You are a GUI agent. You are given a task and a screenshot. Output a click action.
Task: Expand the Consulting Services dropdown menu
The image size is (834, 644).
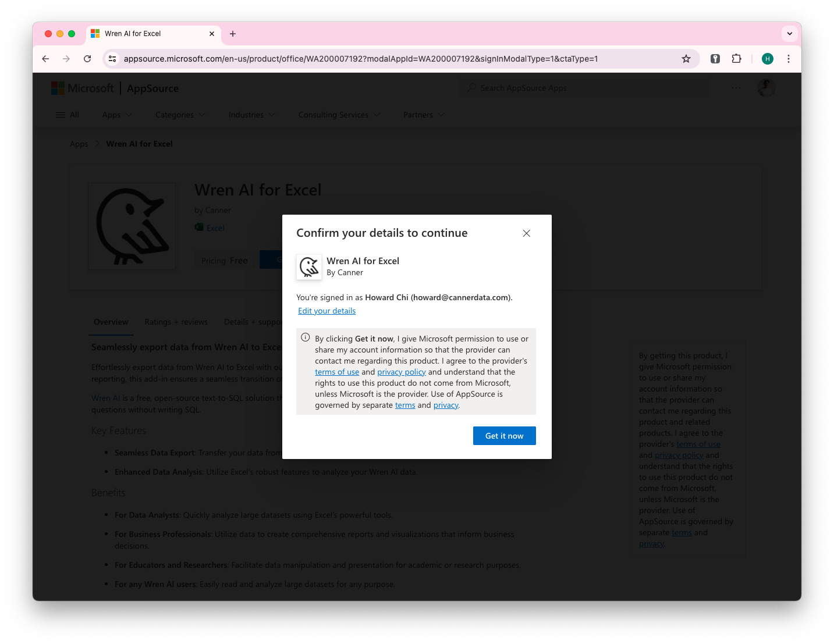(x=339, y=115)
